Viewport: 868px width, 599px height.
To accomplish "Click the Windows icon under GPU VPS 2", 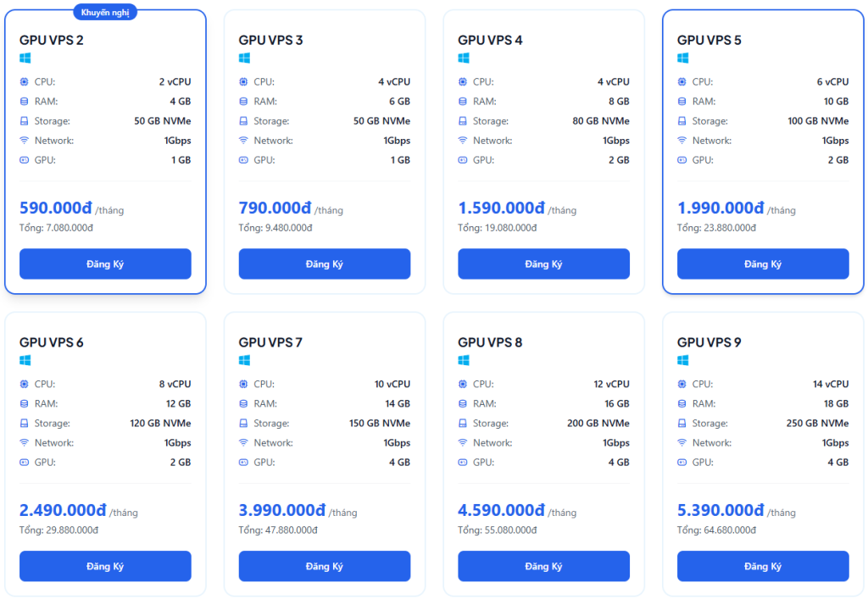I will click(25, 58).
